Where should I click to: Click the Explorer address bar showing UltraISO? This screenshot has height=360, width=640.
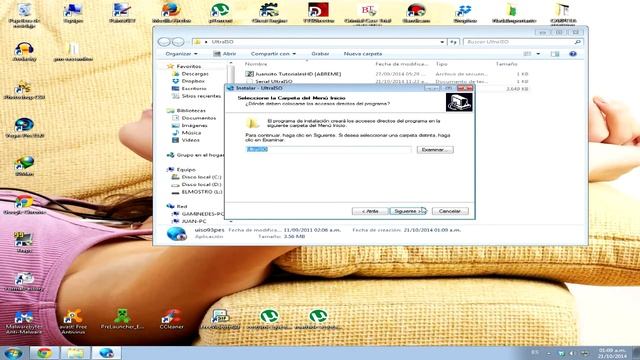[x=318, y=42]
